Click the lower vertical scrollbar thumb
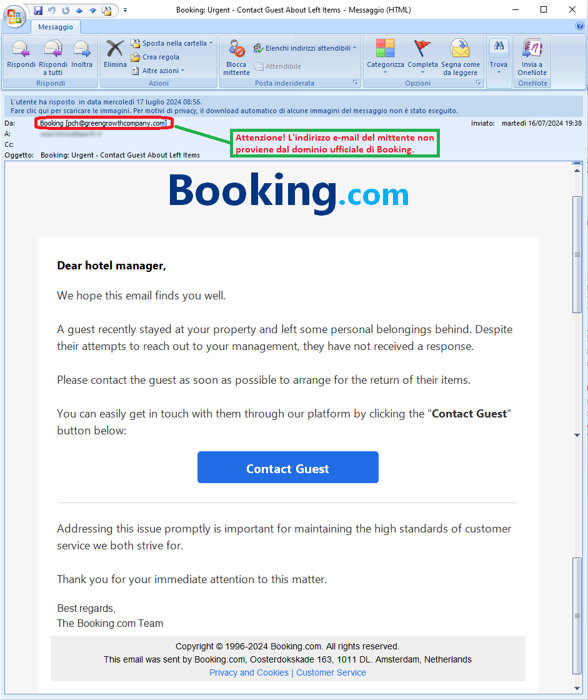588x700 pixels. 577,616
